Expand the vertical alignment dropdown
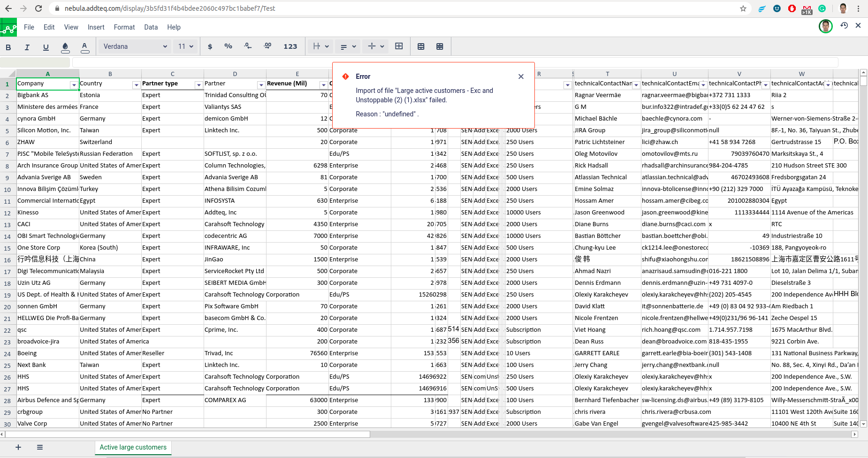This screenshot has height=458, width=868. pyautogui.click(x=376, y=46)
